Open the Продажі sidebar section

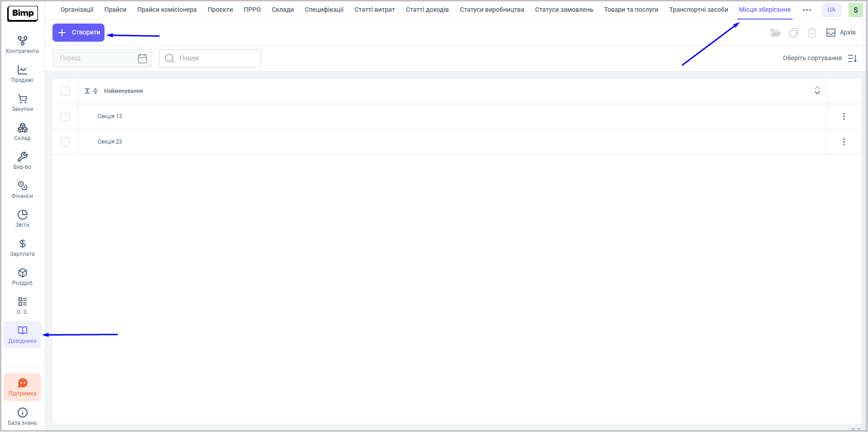[x=22, y=74]
